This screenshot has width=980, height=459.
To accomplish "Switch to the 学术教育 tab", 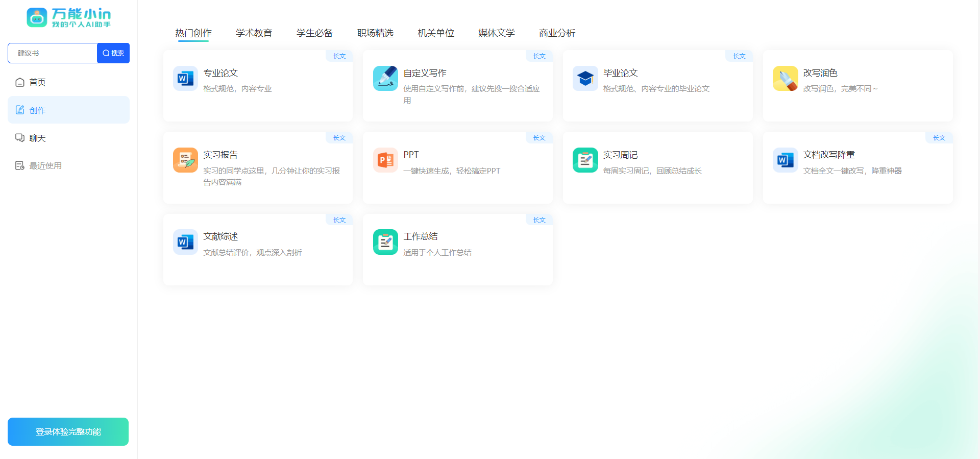I will click(254, 33).
